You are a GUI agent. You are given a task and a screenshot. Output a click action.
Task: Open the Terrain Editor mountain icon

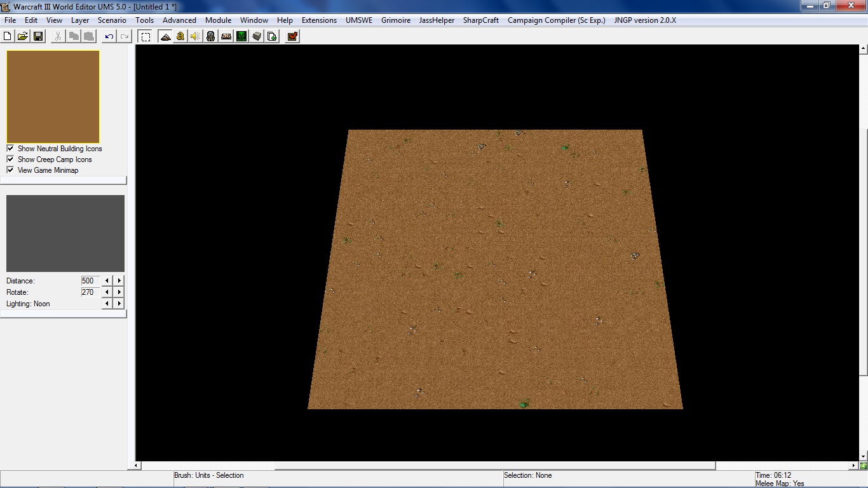click(x=165, y=36)
